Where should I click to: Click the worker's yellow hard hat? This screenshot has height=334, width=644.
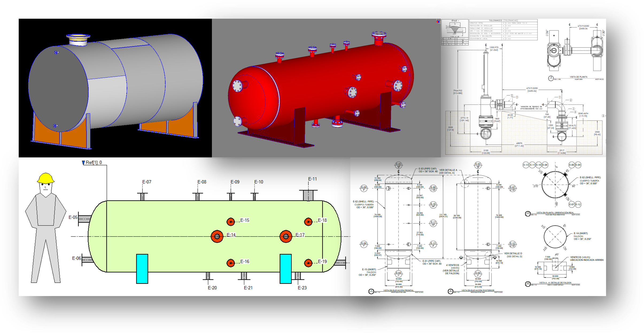46,178
